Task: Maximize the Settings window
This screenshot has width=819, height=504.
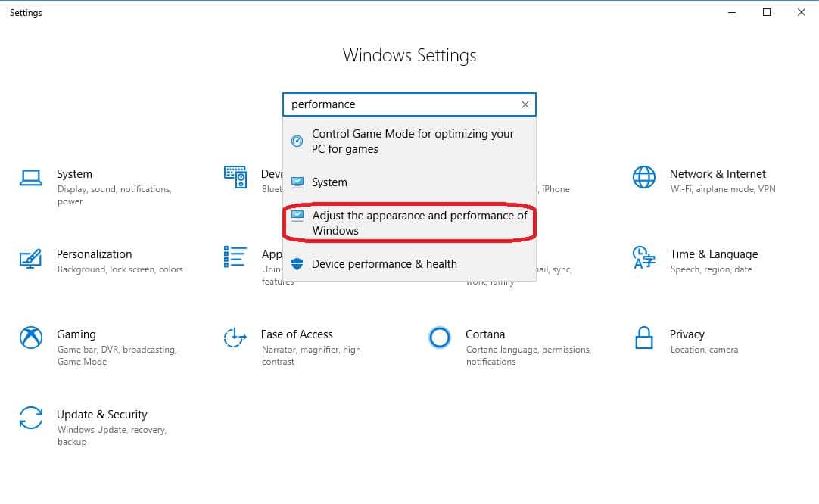Action: point(766,12)
